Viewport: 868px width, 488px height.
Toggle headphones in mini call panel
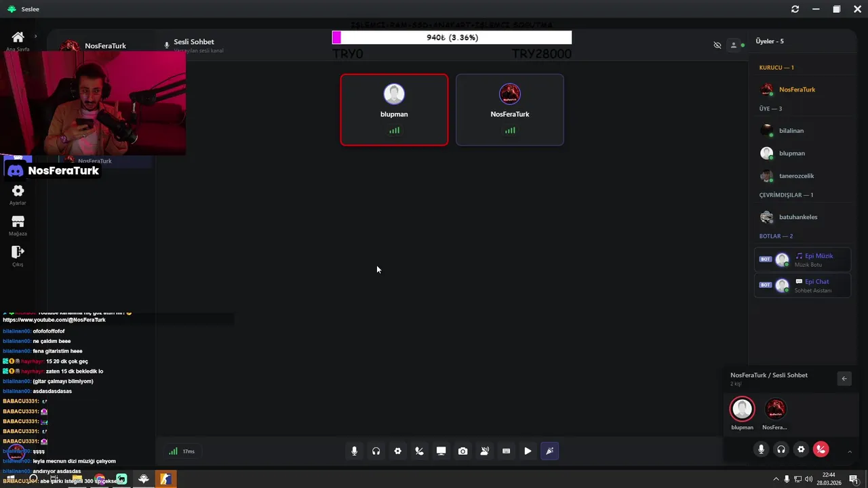click(x=781, y=449)
